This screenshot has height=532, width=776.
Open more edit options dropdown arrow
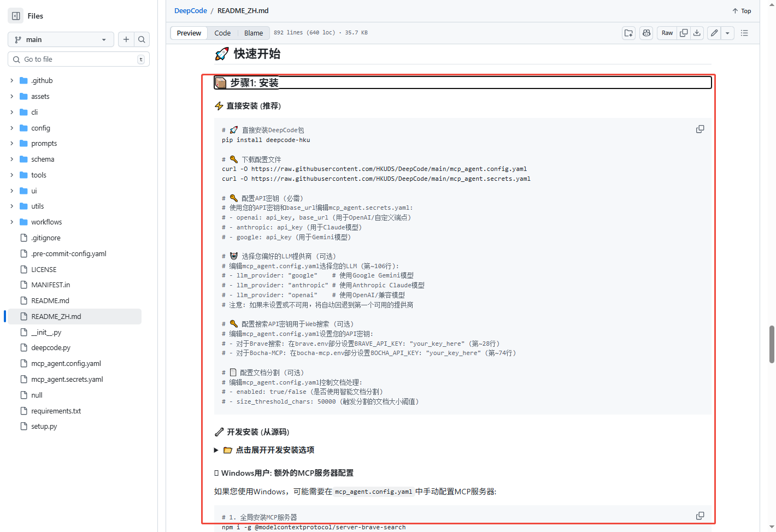[727, 33]
